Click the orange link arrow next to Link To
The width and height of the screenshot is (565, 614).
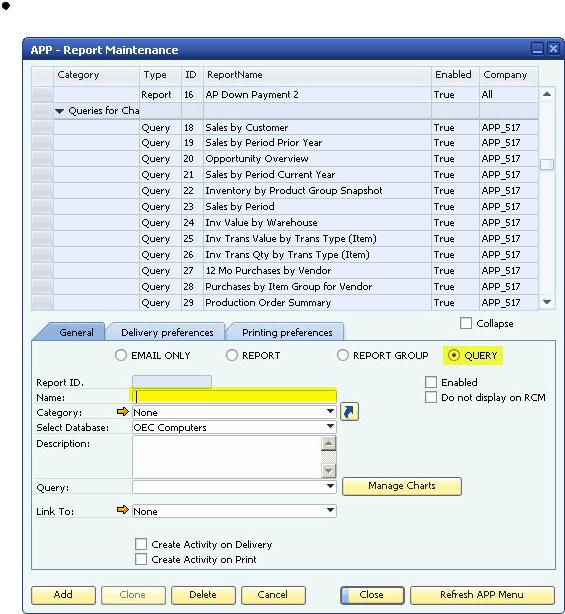point(123,510)
